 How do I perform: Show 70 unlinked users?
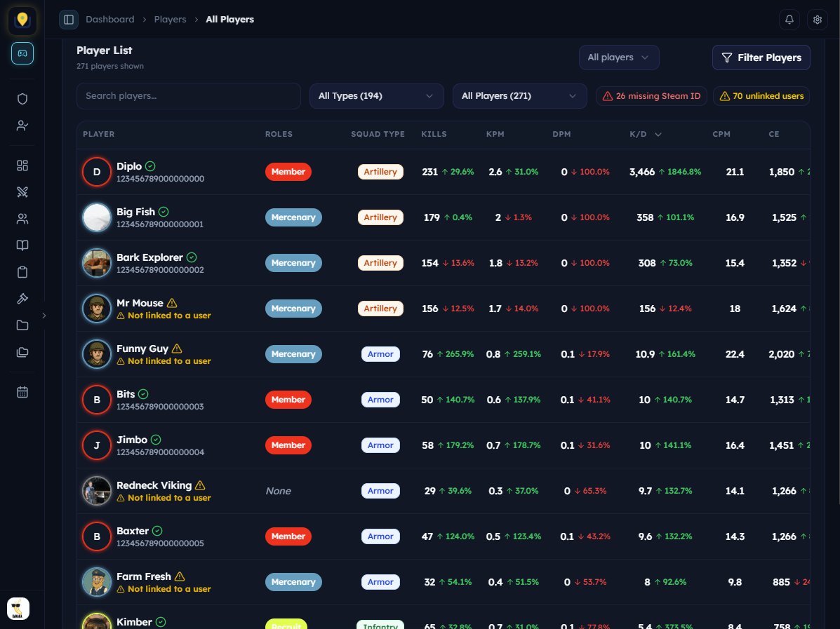click(x=761, y=96)
